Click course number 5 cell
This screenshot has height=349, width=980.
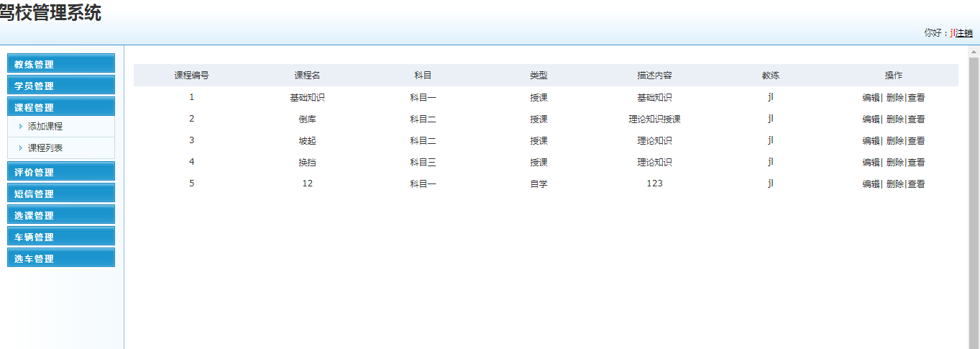(191, 183)
